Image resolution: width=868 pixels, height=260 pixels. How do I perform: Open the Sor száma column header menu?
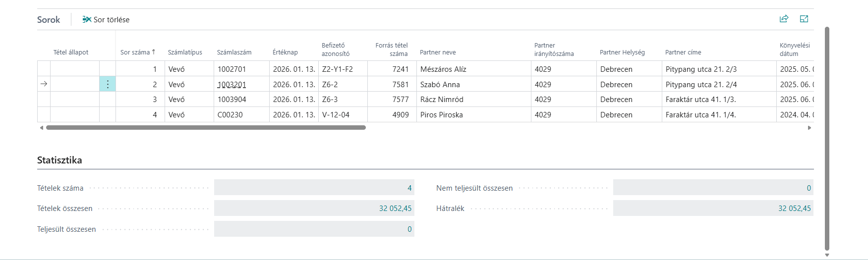(137, 52)
